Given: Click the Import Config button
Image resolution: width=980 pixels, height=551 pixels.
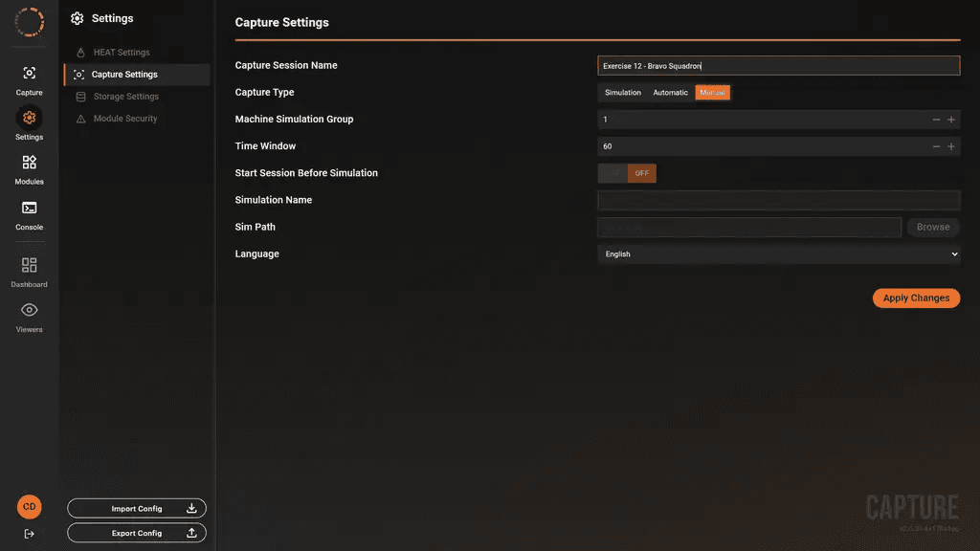Looking at the screenshot, I should 137,509.
